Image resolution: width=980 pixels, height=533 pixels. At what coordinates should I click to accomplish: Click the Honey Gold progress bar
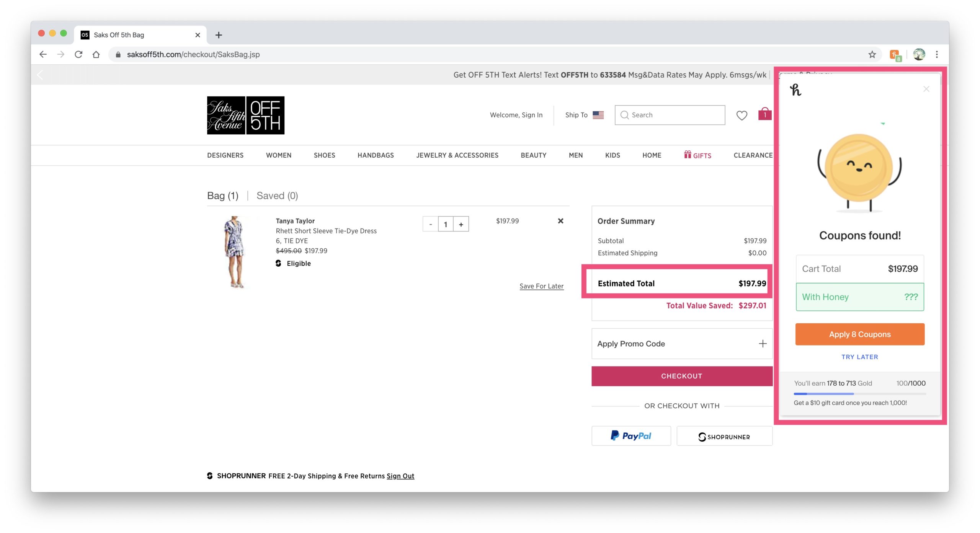pyautogui.click(x=860, y=394)
